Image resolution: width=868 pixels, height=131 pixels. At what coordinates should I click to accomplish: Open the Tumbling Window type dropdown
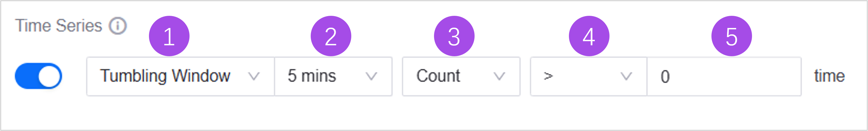tap(180, 77)
